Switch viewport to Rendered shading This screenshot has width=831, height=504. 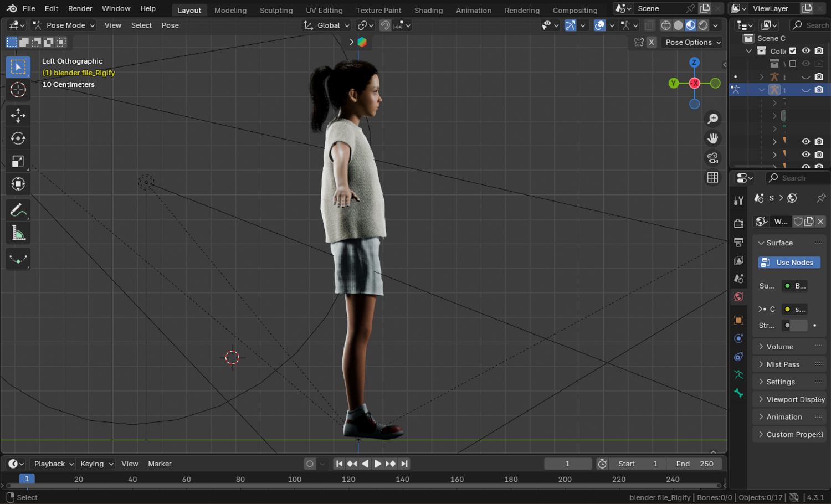(x=703, y=25)
